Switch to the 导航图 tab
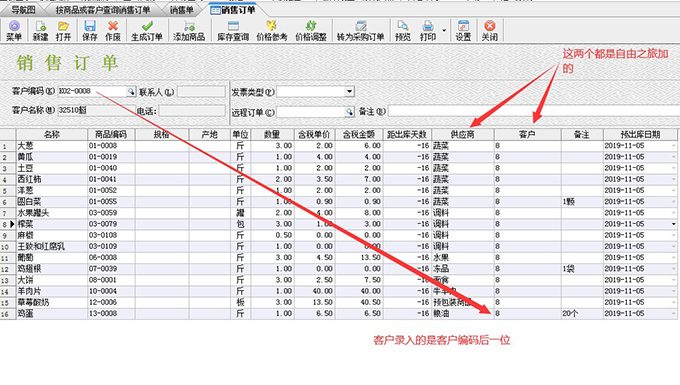 [23, 10]
